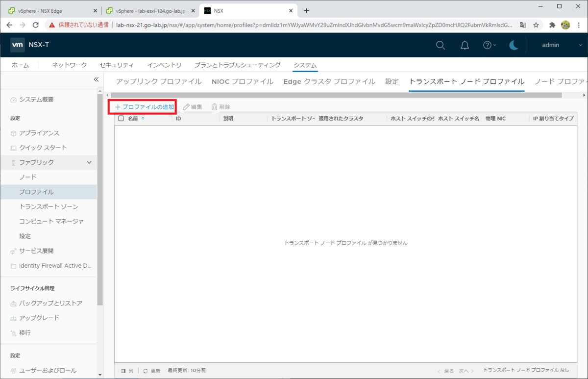Screen dimensions: 588x379
Task: Open インベントリ top menu
Action: [164, 65]
